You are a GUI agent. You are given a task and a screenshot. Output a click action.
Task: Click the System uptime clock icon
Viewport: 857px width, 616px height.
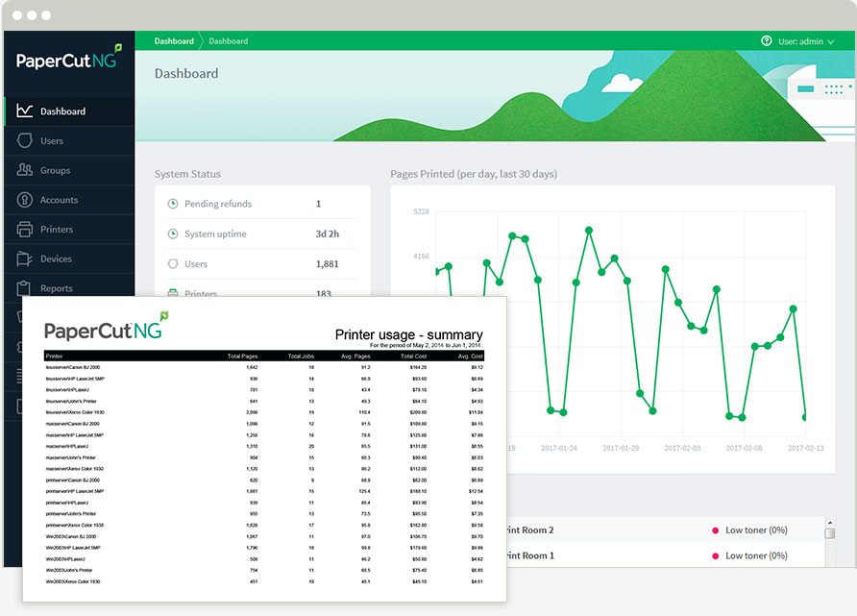pyautogui.click(x=173, y=234)
